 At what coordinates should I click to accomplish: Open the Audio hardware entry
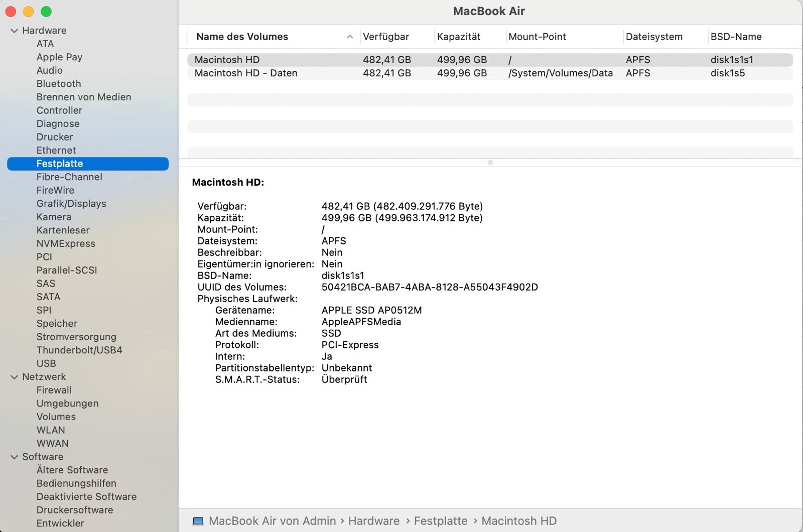49,70
